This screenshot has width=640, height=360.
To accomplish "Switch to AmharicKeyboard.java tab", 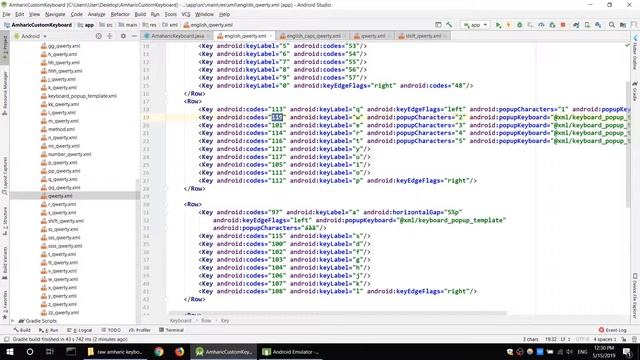I will pyautogui.click(x=178, y=36).
